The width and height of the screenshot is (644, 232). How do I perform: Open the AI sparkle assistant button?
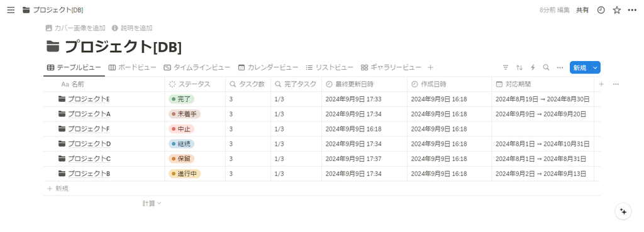tap(623, 211)
